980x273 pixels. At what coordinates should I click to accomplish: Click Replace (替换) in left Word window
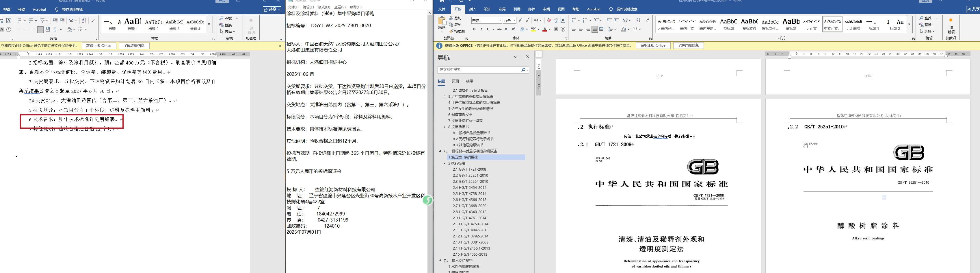tap(226, 25)
